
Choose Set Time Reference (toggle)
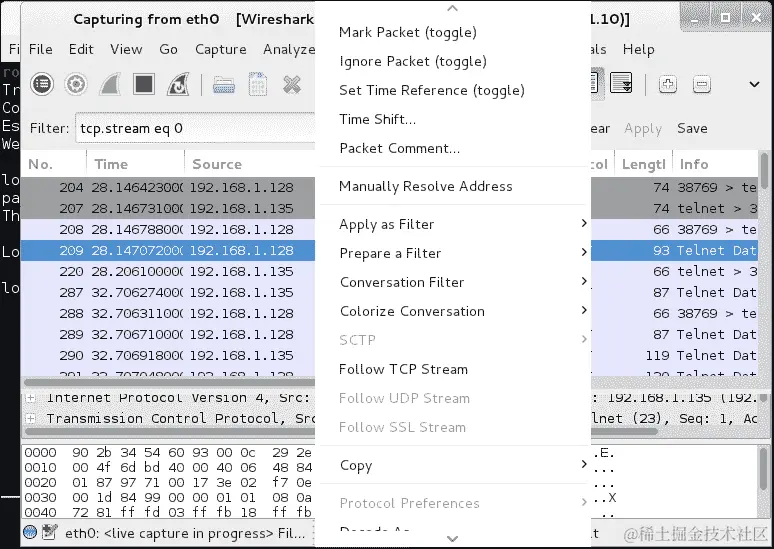(x=452, y=91)
